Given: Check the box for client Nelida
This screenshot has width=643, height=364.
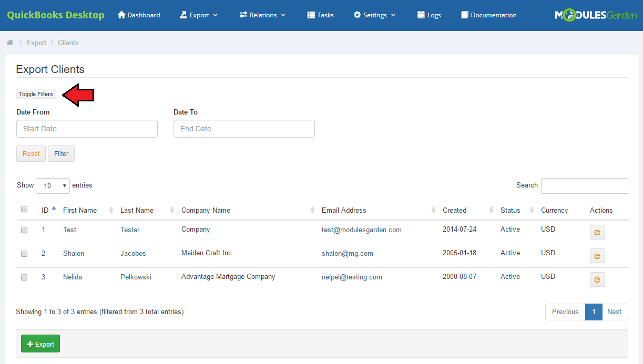Looking at the screenshot, I should click(x=24, y=277).
